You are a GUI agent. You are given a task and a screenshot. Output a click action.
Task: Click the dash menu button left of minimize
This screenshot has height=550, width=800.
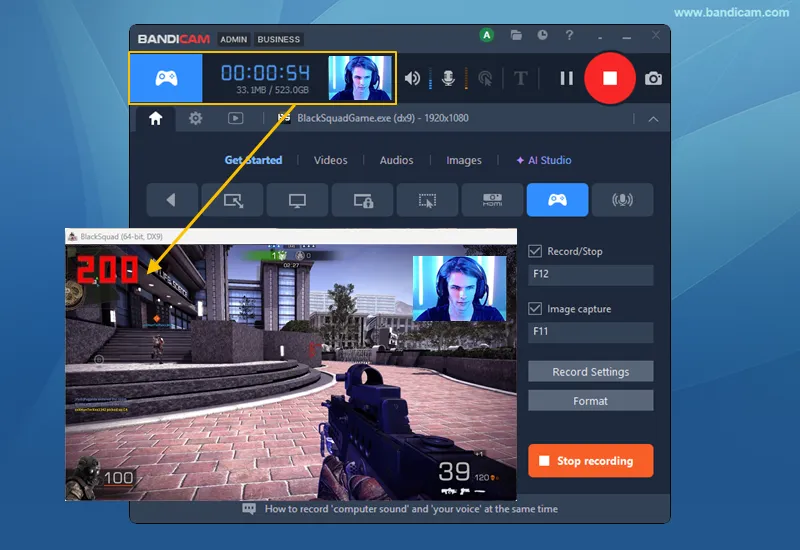(x=600, y=37)
